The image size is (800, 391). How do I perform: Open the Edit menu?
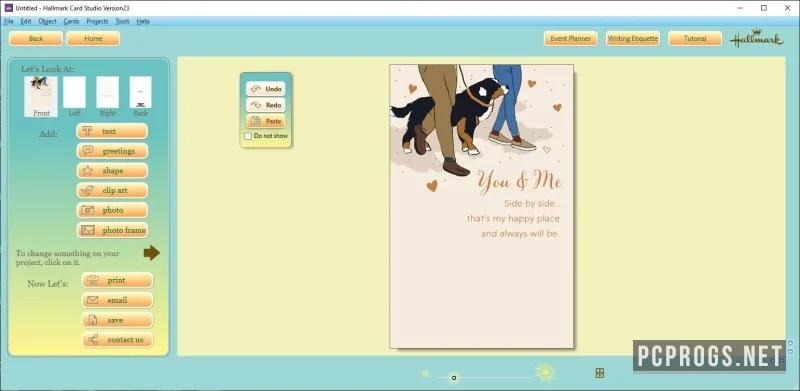click(26, 21)
